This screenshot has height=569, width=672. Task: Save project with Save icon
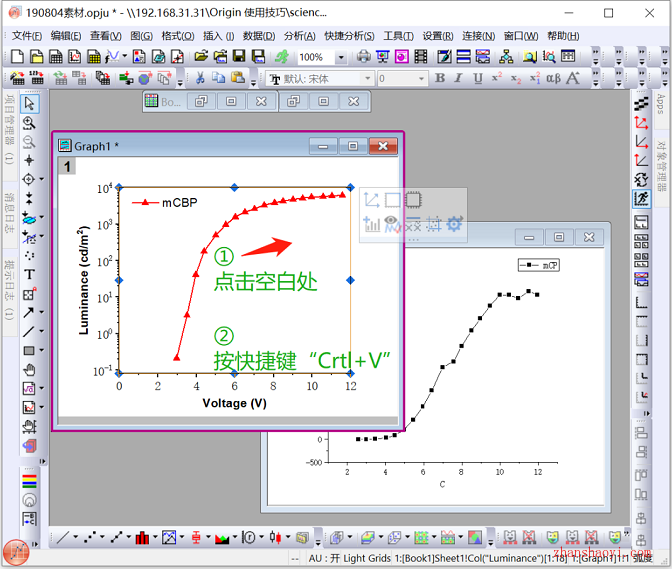pos(239,56)
